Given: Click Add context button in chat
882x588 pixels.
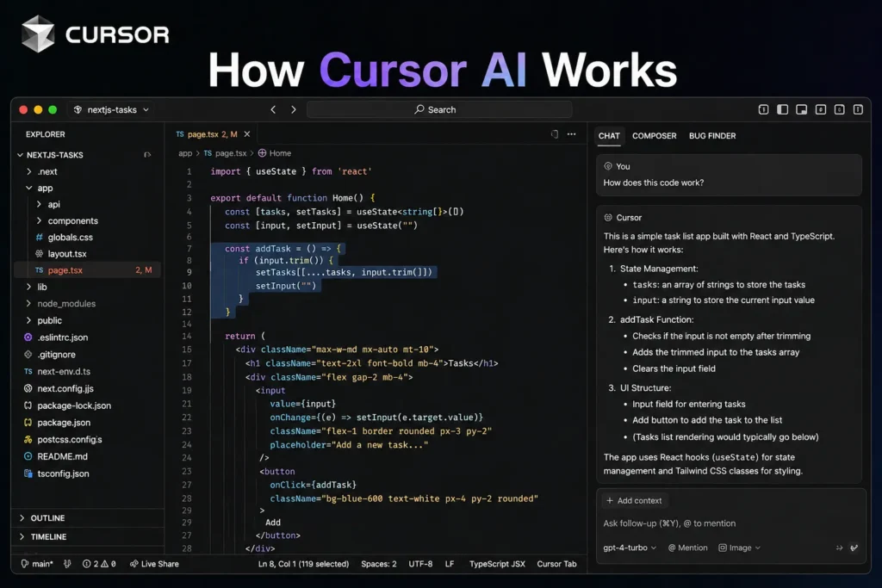Looking at the screenshot, I should click(634, 501).
